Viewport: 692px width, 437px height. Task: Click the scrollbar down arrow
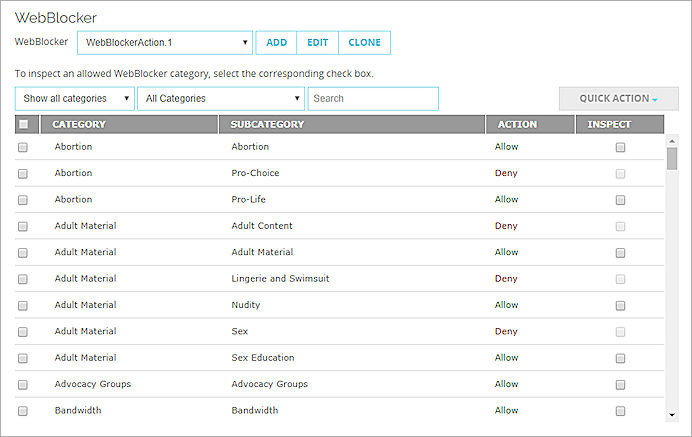[x=672, y=414]
